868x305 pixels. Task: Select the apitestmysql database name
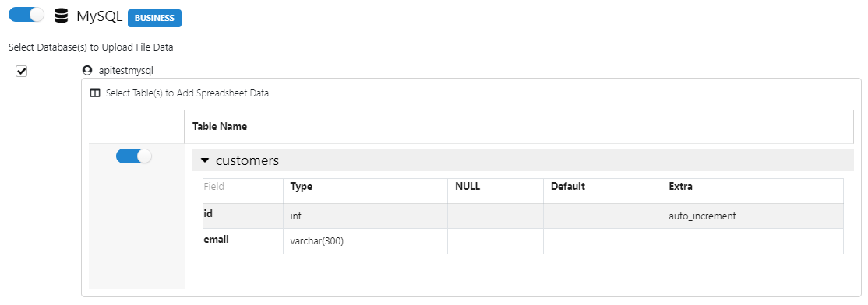coord(125,71)
